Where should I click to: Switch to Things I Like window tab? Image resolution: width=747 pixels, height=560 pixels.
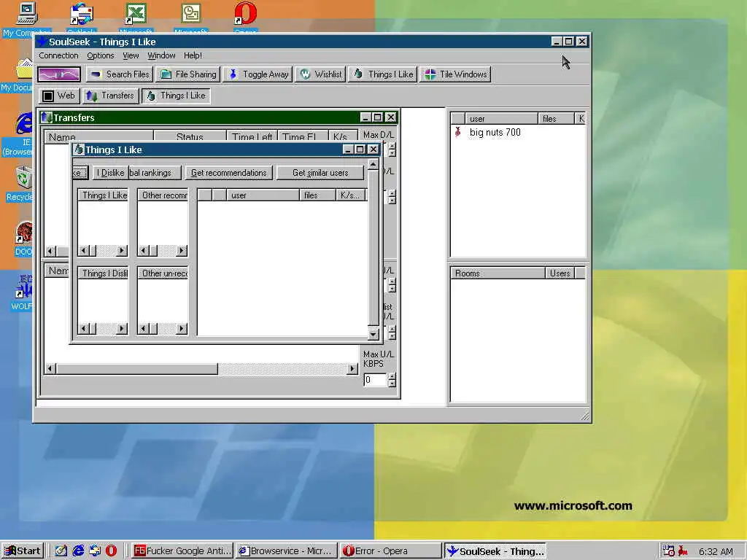(176, 96)
